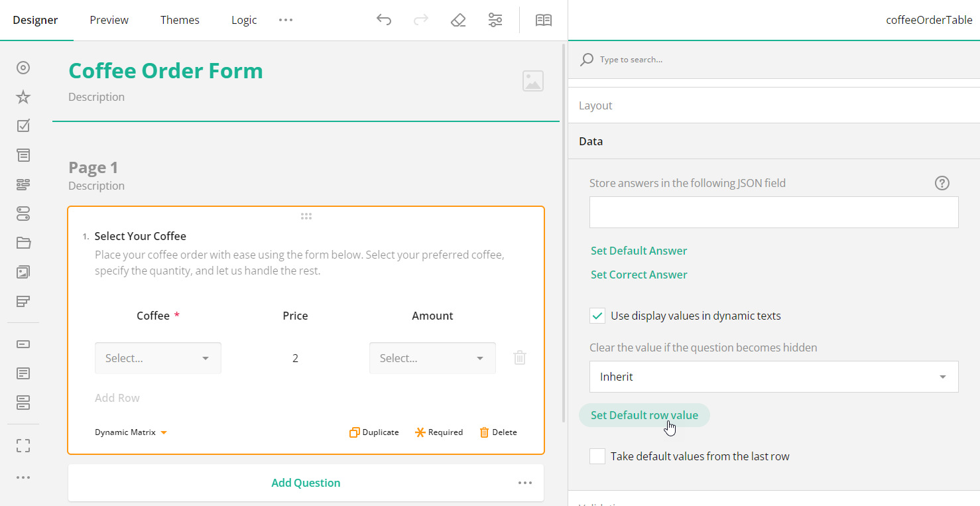Screen dimensions: 980x506
Task: Choose the Checkboxes question type icon
Action: [x=23, y=125]
